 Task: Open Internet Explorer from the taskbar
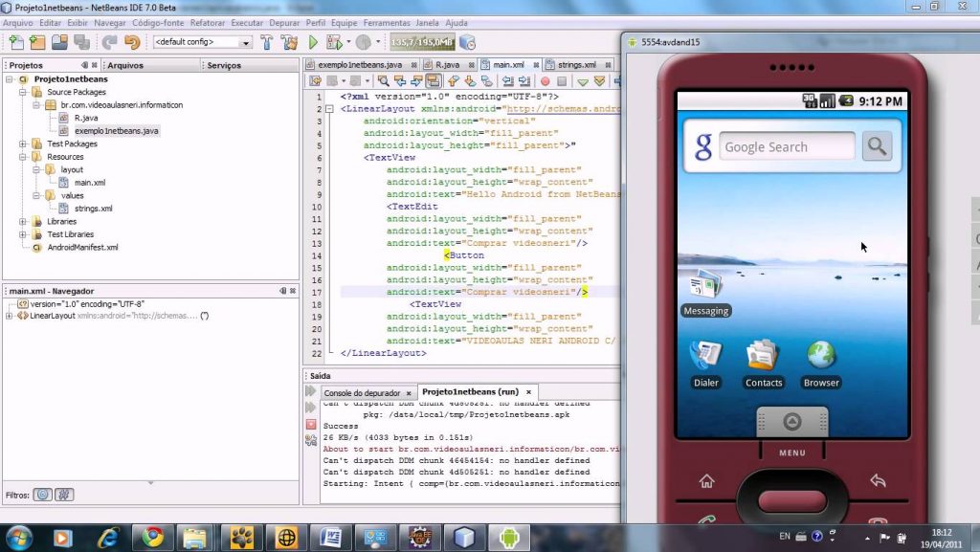(108, 537)
